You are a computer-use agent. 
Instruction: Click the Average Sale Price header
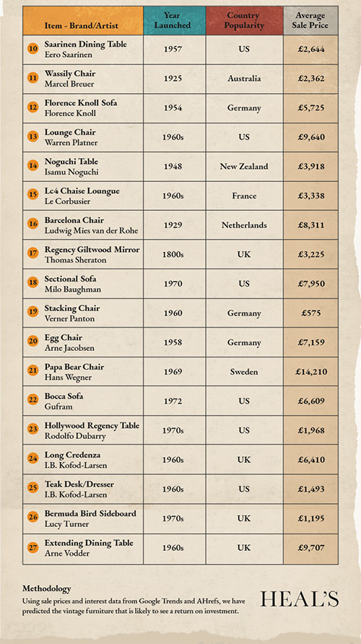pos(311,20)
